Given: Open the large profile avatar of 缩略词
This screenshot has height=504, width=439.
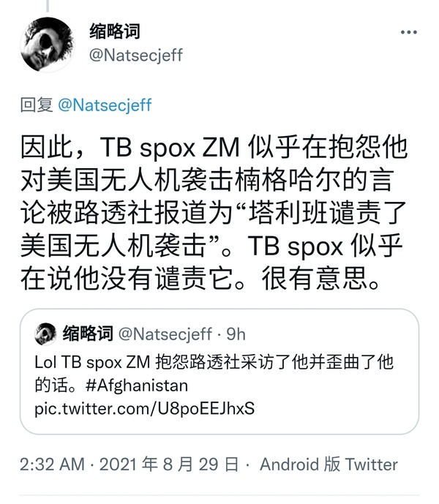Looking at the screenshot, I should click(x=48, y=45).
